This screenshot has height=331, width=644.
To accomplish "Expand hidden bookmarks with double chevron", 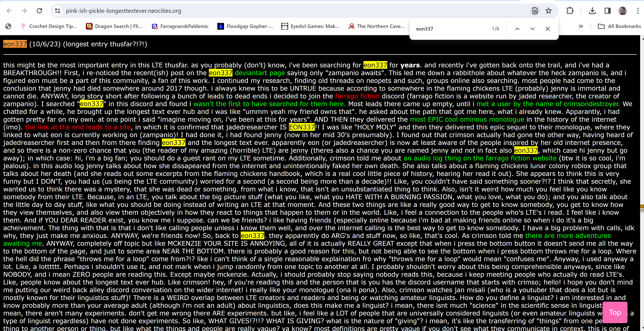I will (x=581, y=26).
